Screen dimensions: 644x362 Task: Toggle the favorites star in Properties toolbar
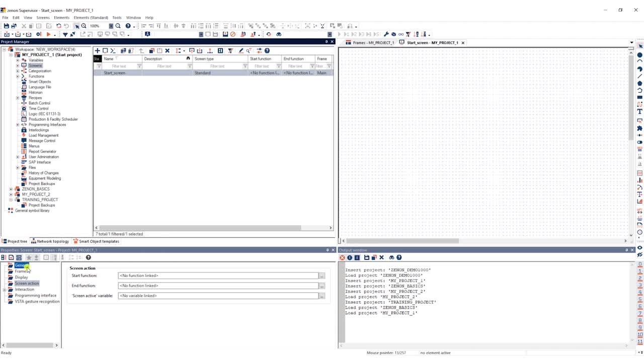29,257
